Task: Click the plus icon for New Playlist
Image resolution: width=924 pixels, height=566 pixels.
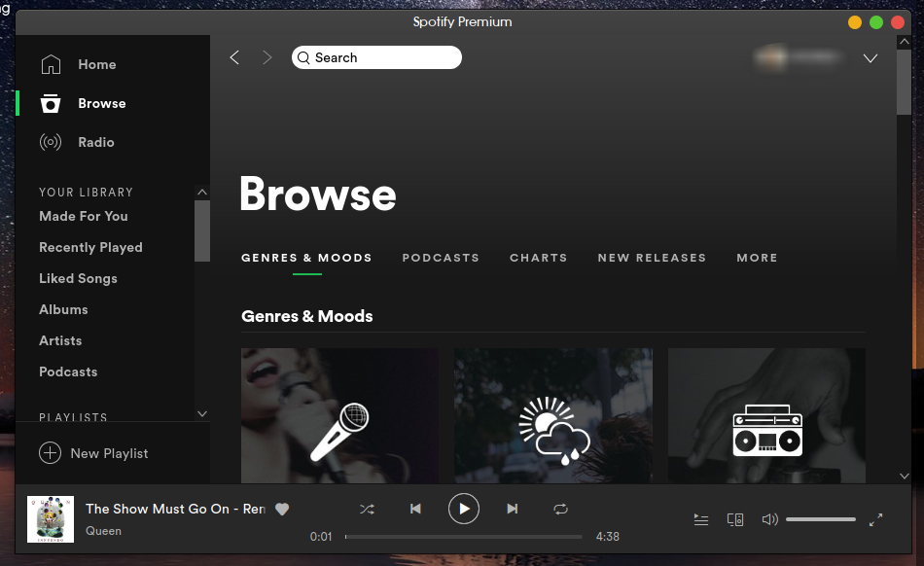Action: (x=50, y=453)
